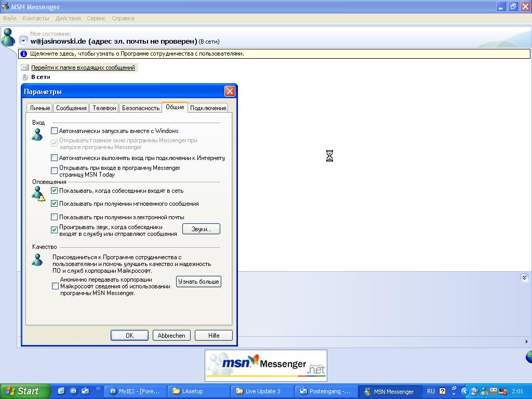Open status dropdown next to user name
Viewport: 532px width, 399px height.
(x=23, y=41)
